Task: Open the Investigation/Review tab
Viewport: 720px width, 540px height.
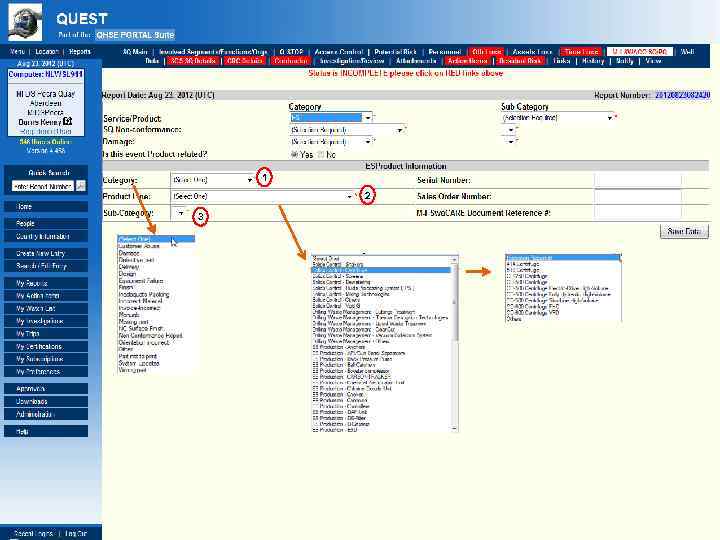Action: [352, 61]
